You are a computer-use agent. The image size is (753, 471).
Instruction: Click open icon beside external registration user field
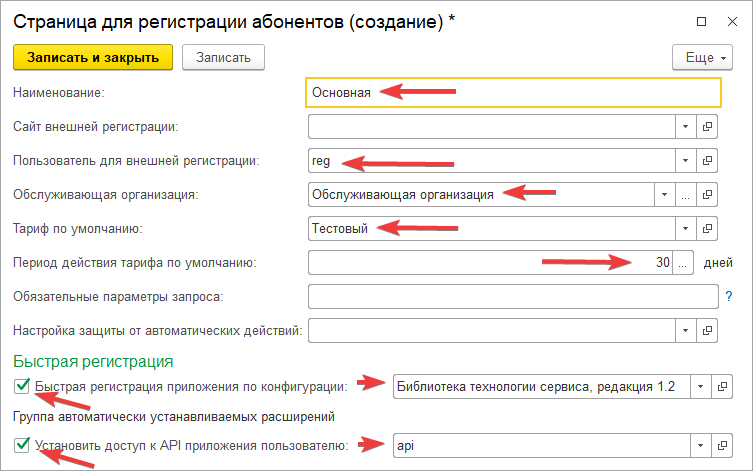tap(708, 160)
